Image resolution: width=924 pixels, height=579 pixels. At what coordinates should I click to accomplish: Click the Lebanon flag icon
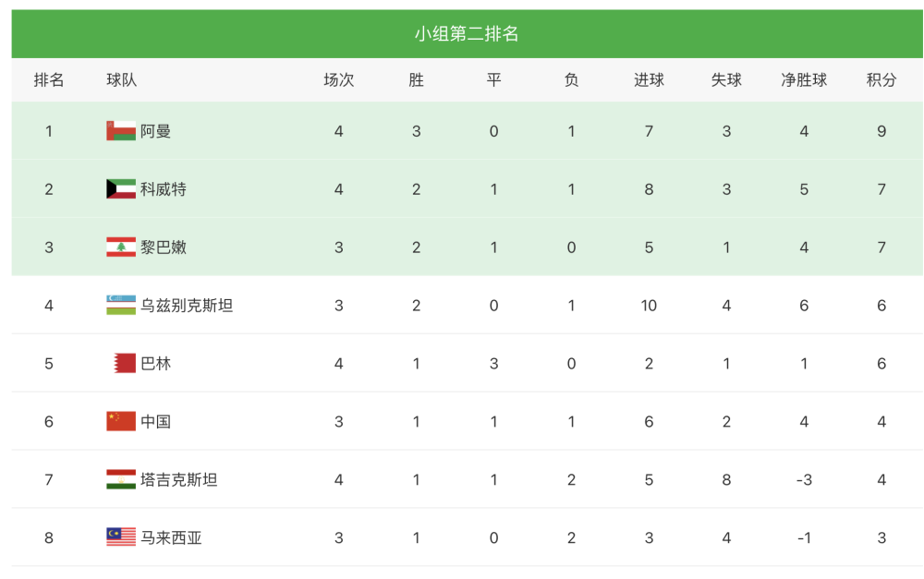(x=121, y=247)
